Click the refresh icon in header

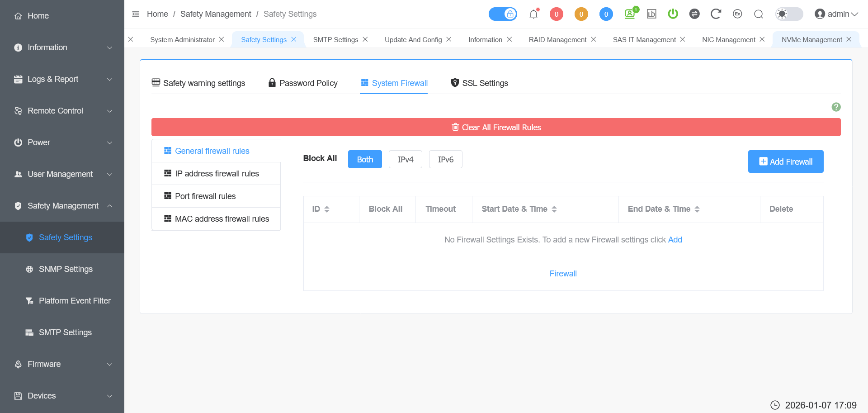pos(716,14)
